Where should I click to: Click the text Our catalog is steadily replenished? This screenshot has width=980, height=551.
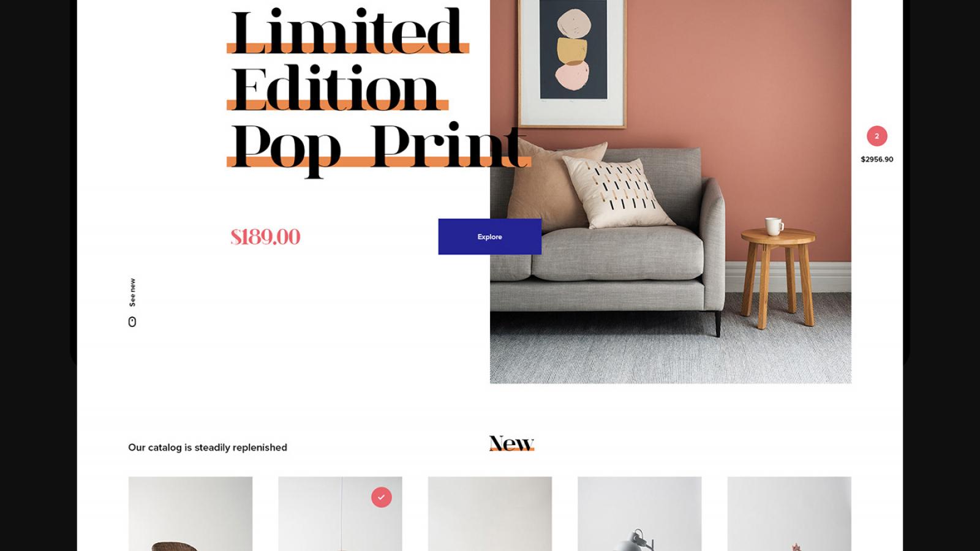208,448
